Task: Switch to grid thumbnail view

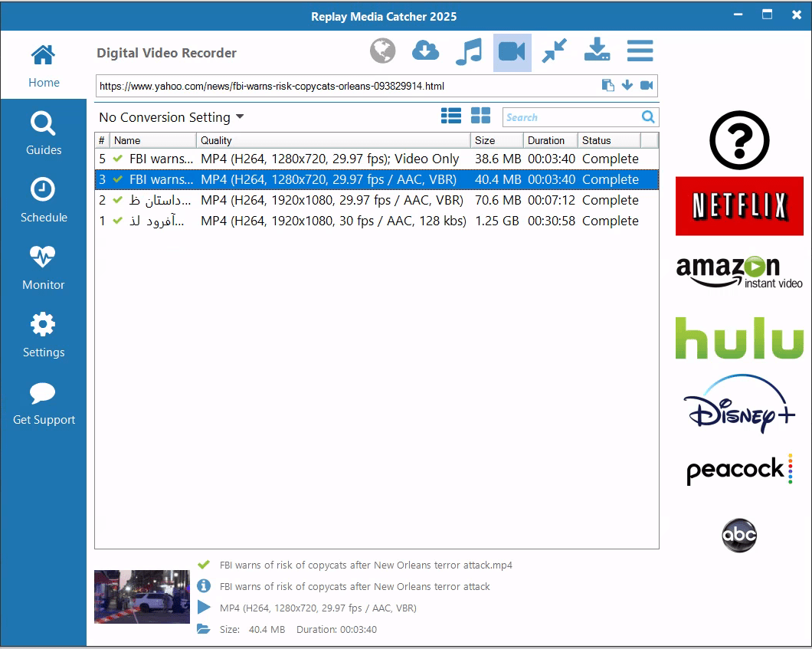Action: [x=480, y=116]
